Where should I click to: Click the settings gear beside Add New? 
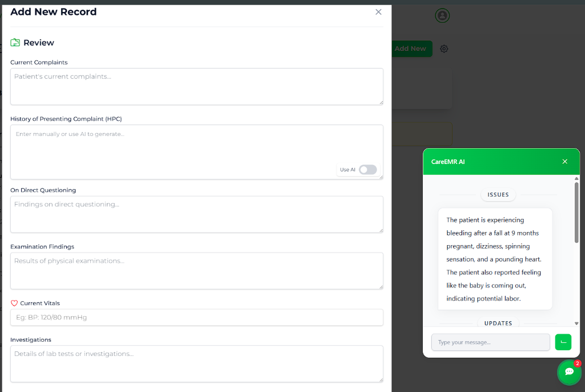coord(444,49)
